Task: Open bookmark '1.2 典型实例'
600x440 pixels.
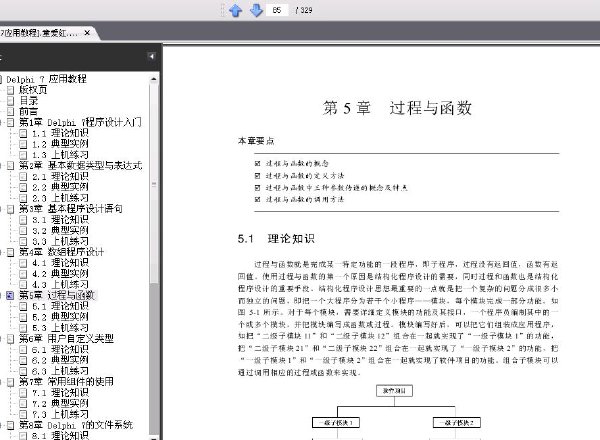Action: click(60, 144)
